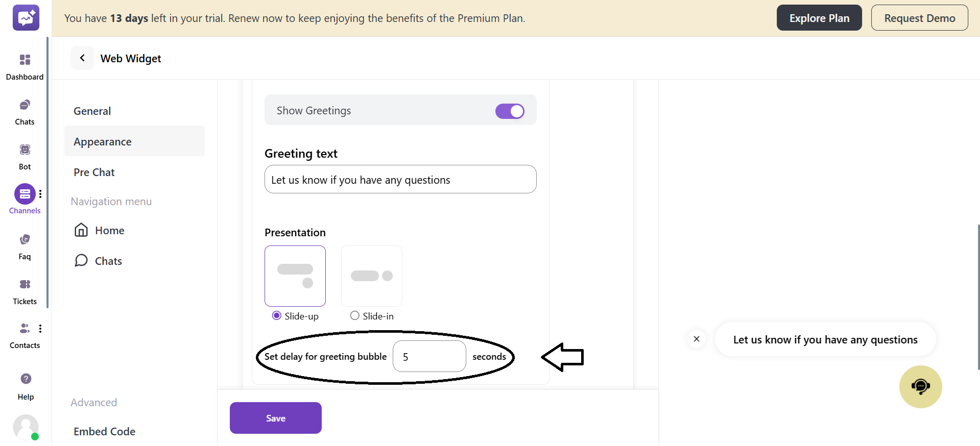The height and width of the screenshot is (446, 980).
Task: Open the Tickets sidebar icon
Action: pyautogui.click(x=25, y=285)
